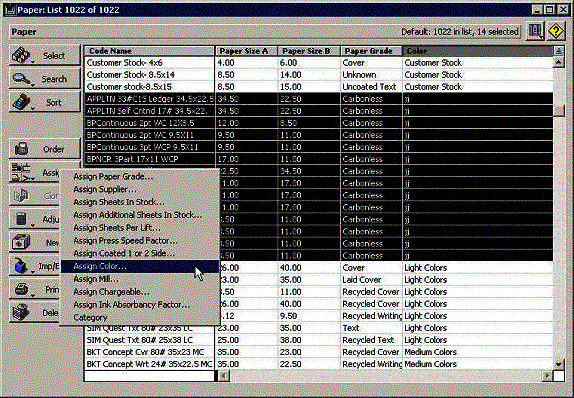Click the Laid Cover paper grade cell
Image resolution: width=574 pixels, height=398 pixels.
371,280
